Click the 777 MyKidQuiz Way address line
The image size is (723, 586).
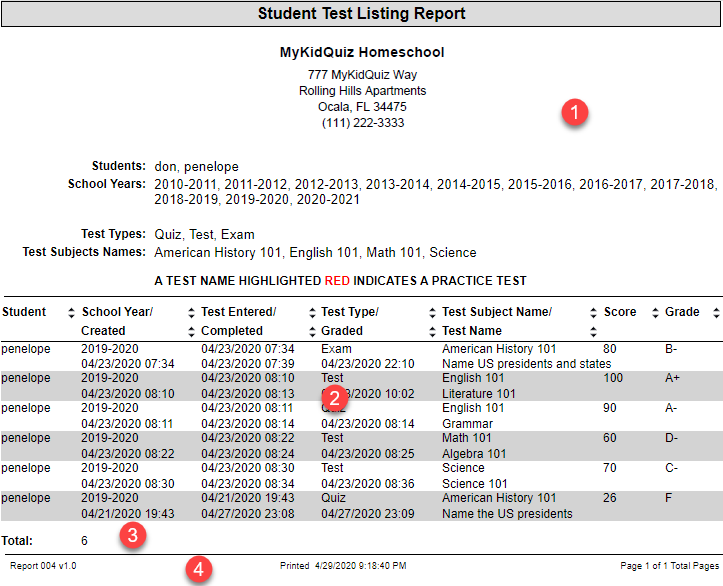click(362, 75)
